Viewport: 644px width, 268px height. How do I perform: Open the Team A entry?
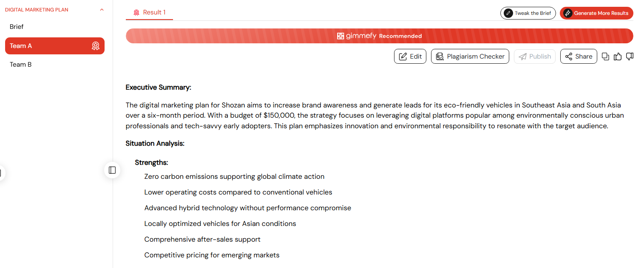(x=55, y=46)
